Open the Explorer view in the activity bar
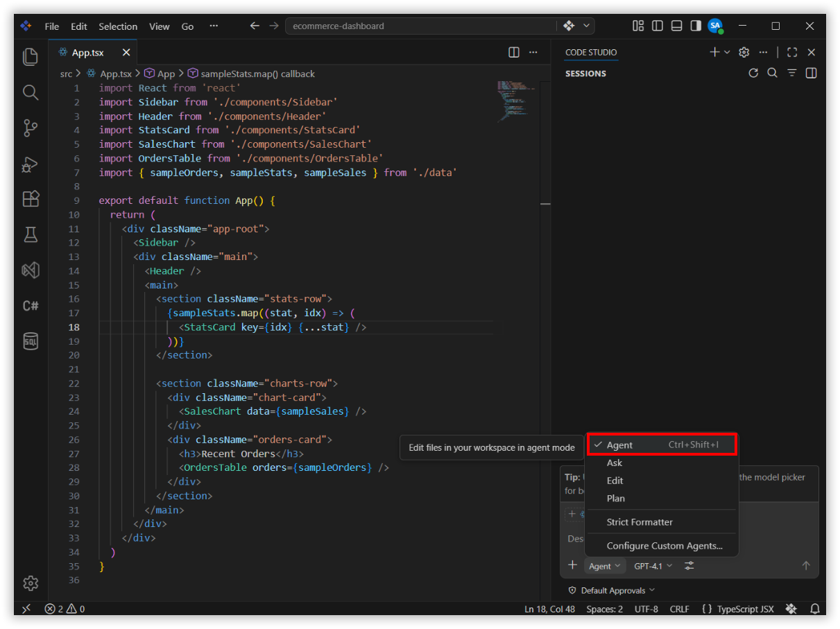840x629 pixels. click(x=31, y=57)
